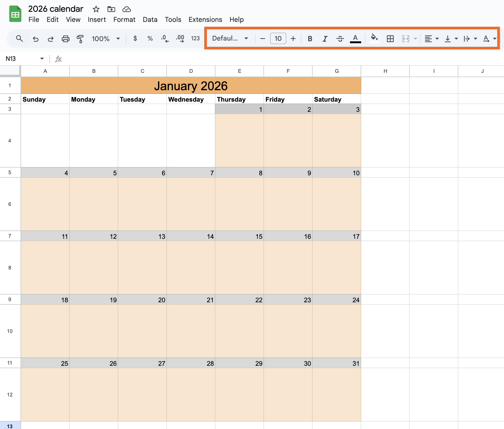Toggle bold formatting
The image size is (504, 429).
[x=310, y=39]
